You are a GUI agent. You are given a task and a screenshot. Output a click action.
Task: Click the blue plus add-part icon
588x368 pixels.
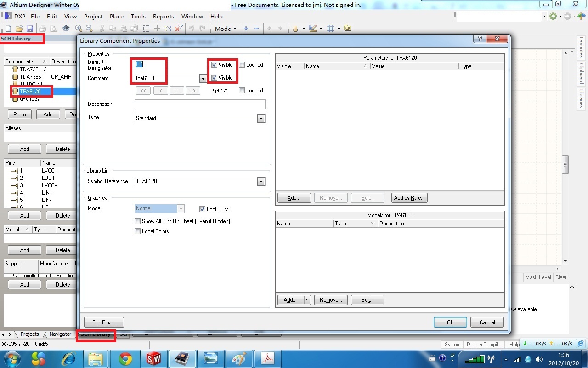(x=246, y=29)
